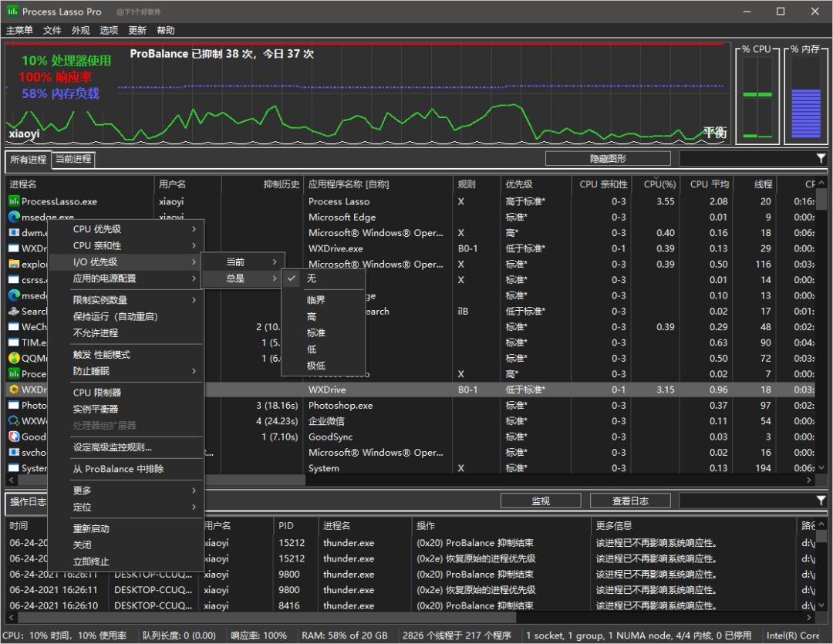Click the filter funnel icon above process list
Screen dimensions: 833x644
tap(821, 158)
